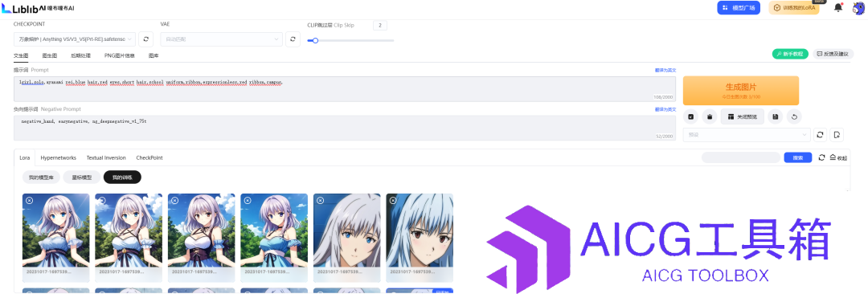Open 模型广场 from the top bar
The width and height of the screenshot is (868, 302).
(739, 8)
